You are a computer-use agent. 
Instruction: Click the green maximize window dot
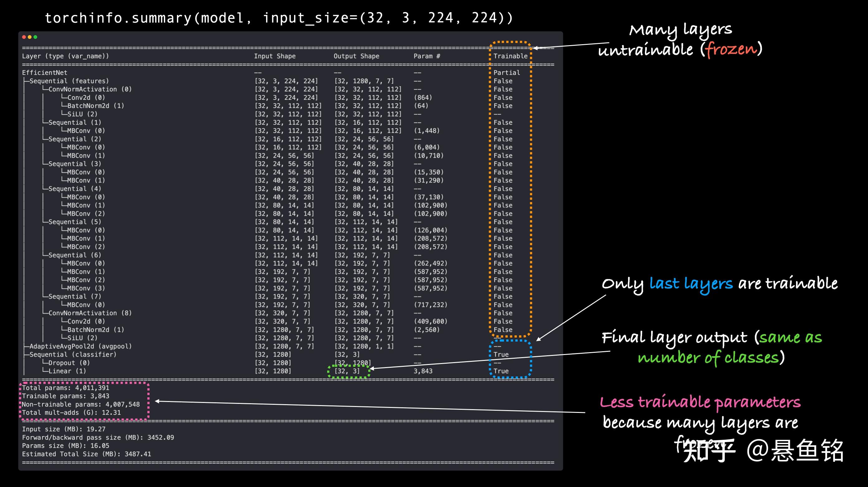click(x=36, y=37)
